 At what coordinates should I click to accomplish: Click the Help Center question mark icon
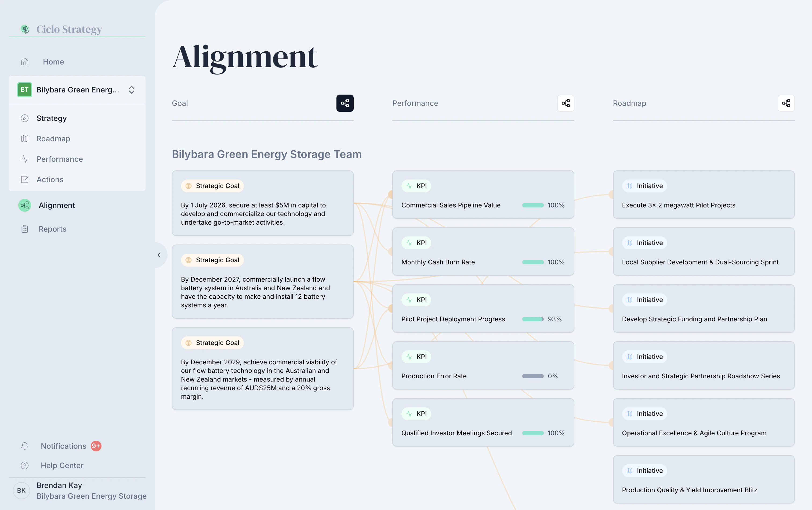coord(25,465)
